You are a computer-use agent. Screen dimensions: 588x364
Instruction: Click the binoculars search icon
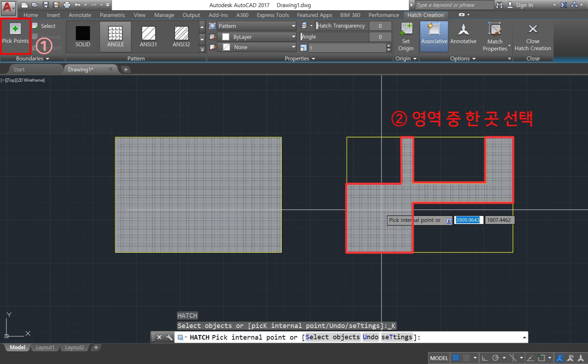pos(499,5)
